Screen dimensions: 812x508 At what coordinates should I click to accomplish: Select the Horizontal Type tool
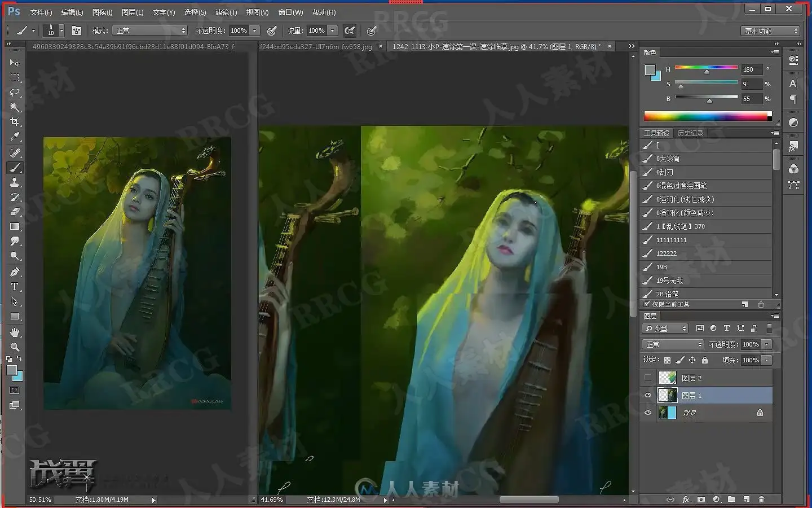[x=15, y=287]
